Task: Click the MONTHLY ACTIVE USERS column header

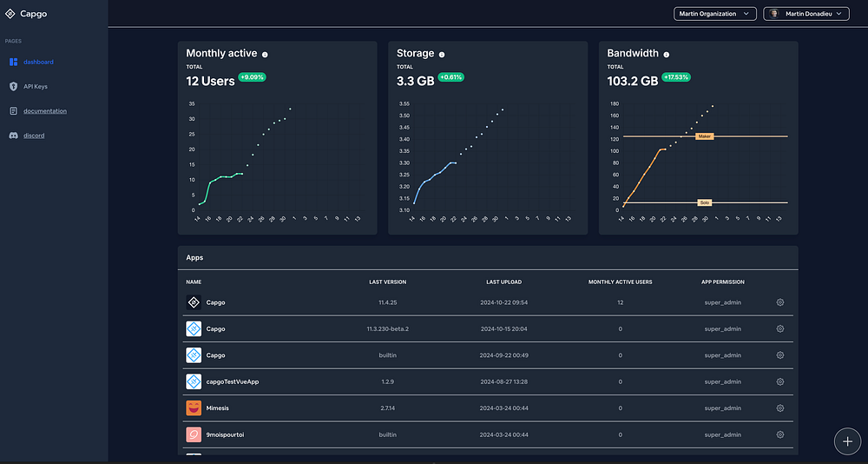Action: 620,282
